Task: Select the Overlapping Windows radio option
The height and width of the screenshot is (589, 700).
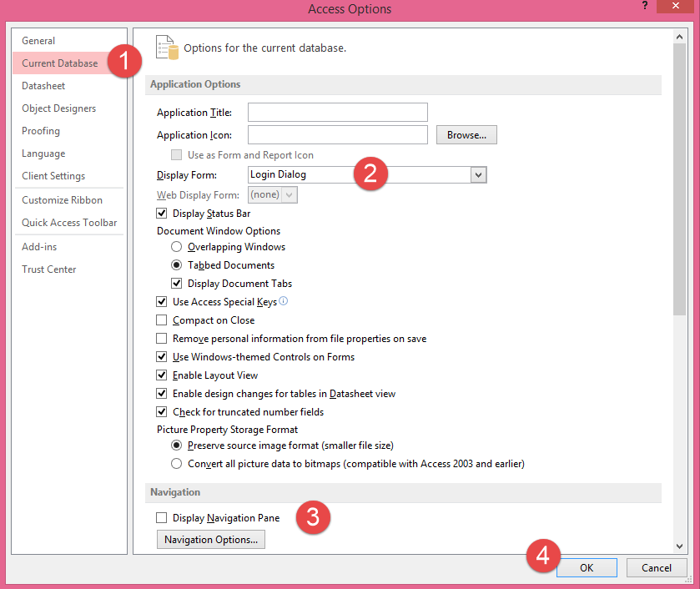Action: [176, 247]
